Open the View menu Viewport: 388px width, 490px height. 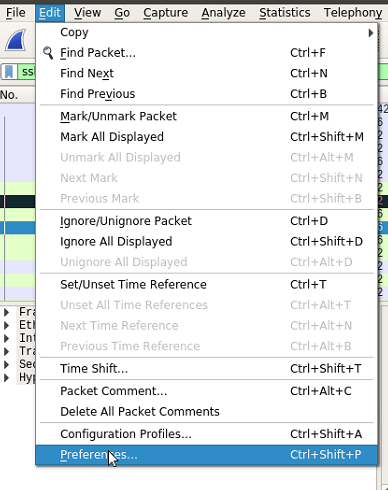tap(87, 13)
